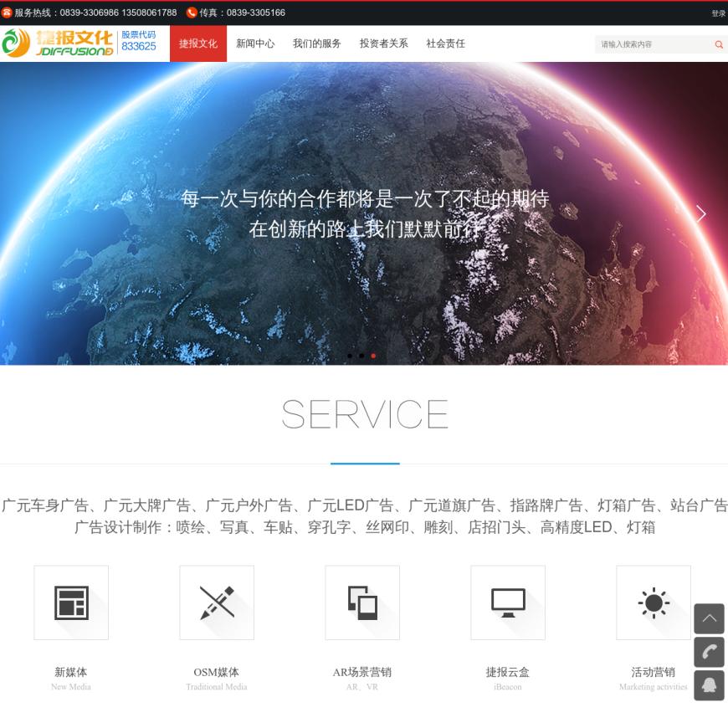This screenshot has height=728, width=728.
Task: Click the AR、VR subtitle text
Action: click(362, 687)
